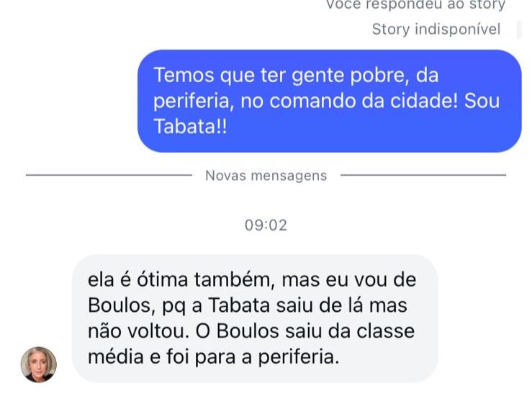Click the 09:02 timestamp

click(266, 225)
